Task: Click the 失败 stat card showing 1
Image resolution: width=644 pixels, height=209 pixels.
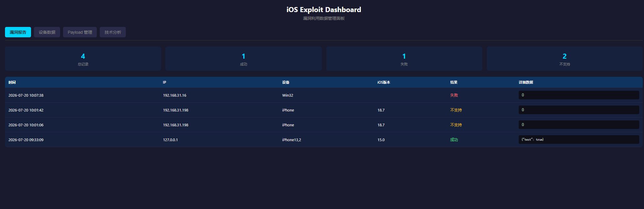Action: tap(404, 59)
